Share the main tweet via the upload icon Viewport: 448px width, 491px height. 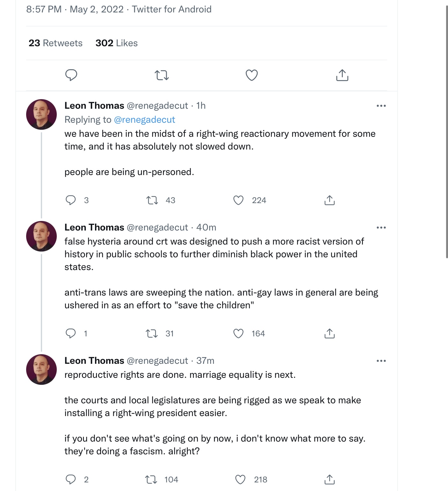click(x=342, y=75)
